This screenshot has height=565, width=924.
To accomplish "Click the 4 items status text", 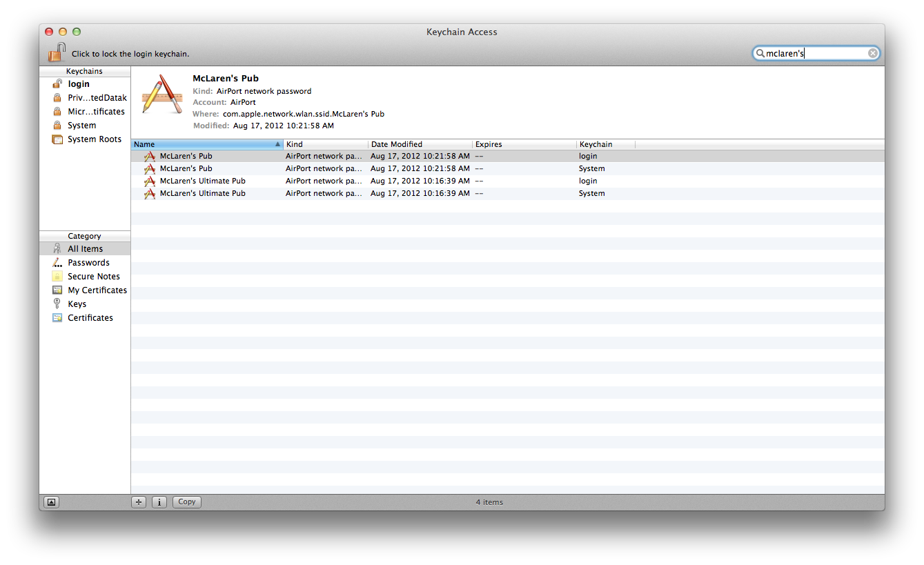I will pos(489,502).
